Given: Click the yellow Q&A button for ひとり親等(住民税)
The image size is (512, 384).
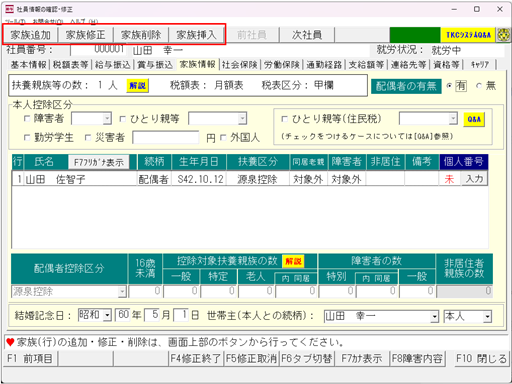Looking at the screenshot, I should [474, 119].
